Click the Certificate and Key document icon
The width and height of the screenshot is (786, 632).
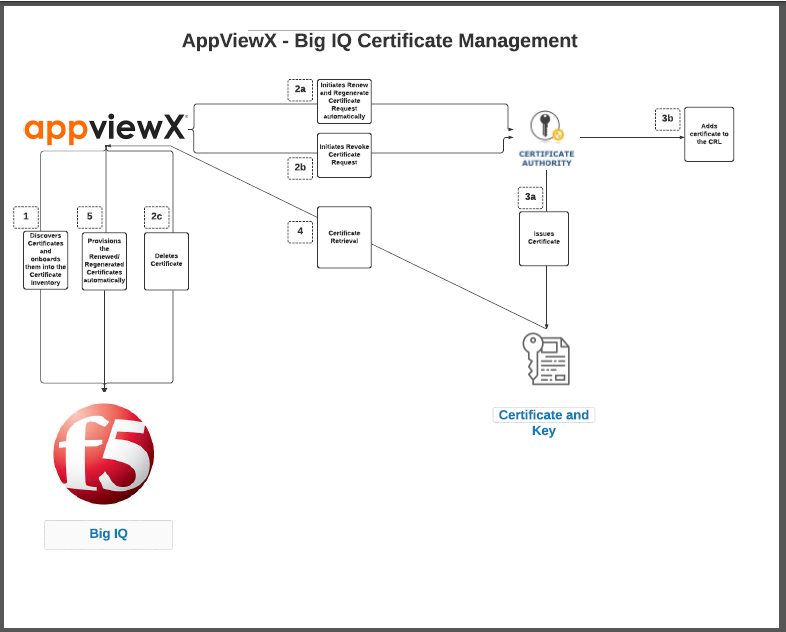coord(545,359)
